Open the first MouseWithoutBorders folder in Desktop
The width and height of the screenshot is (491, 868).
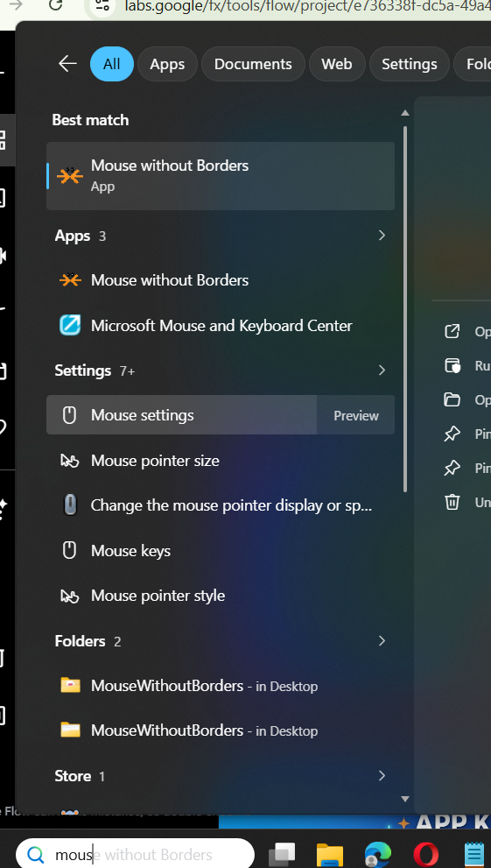(x=221, y=686)
